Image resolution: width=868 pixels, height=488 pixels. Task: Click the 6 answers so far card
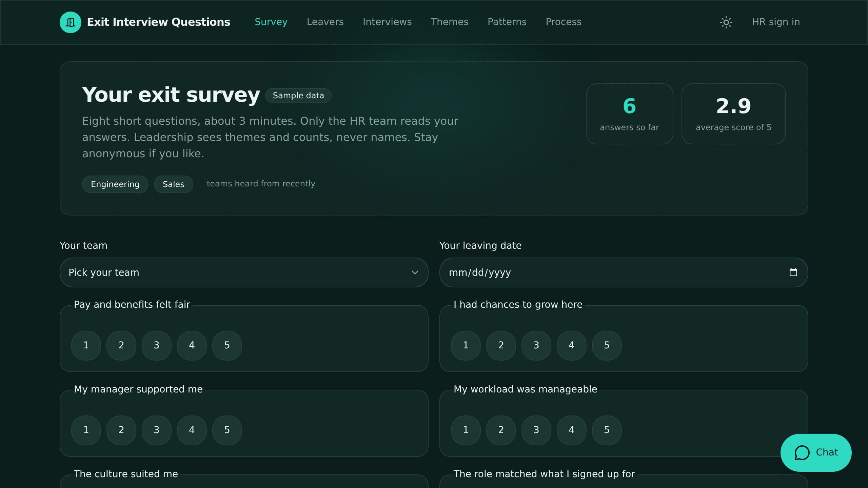[629, 114]
